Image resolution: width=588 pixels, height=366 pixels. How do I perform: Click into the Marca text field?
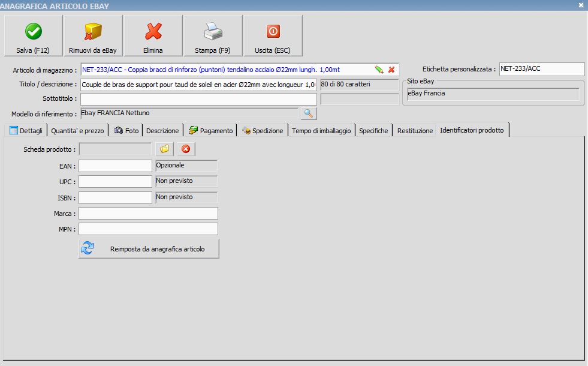[148, 214]
